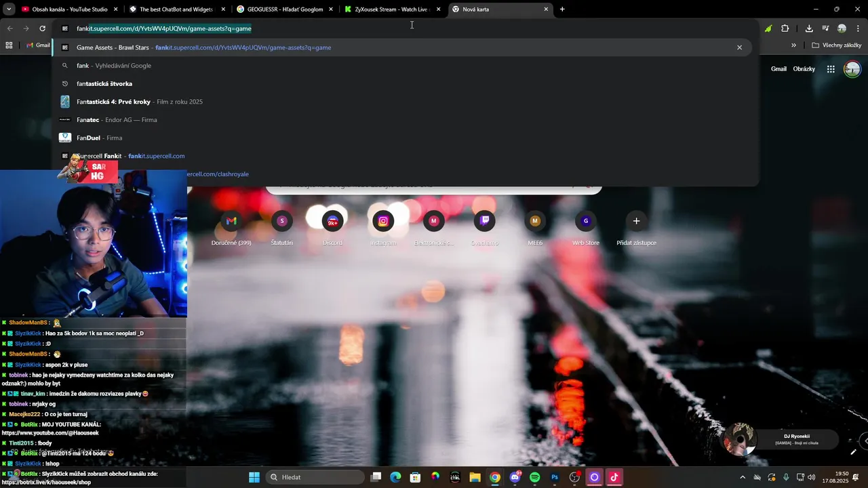868x488 pixels.
Task: Open Spotify from the taskbar
Action: click(534, 477)
